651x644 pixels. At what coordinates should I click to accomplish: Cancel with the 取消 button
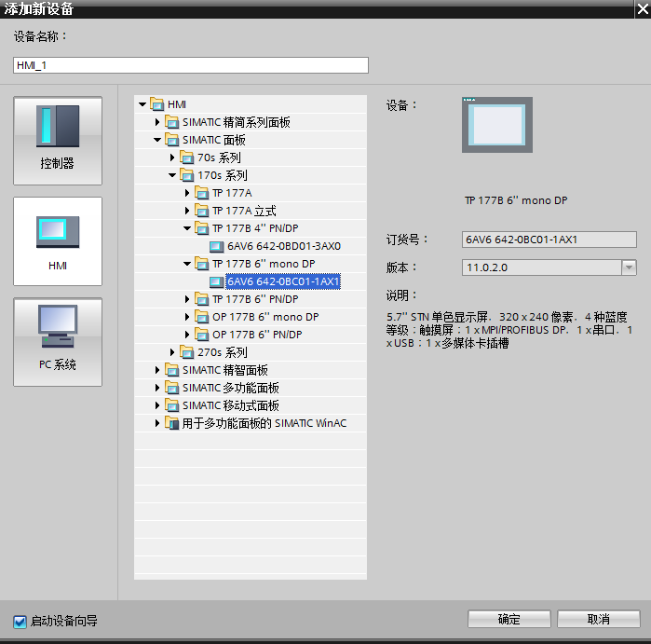coord(598,619)
